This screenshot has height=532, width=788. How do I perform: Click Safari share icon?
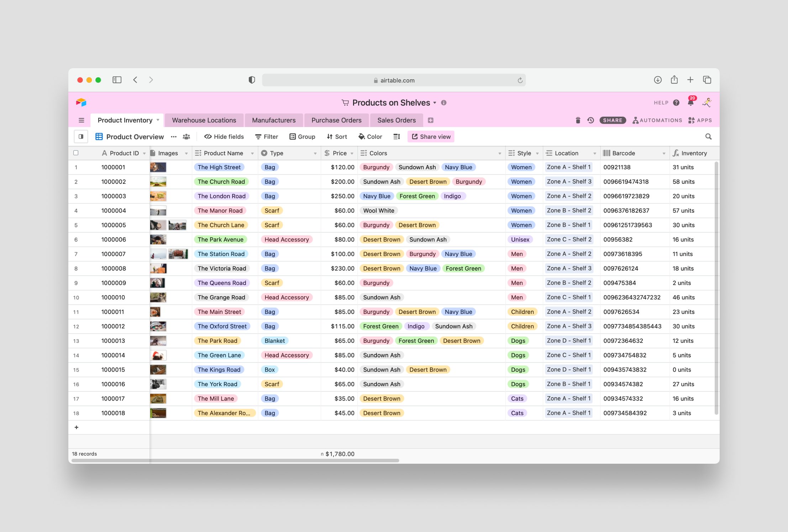pos(674,80)
